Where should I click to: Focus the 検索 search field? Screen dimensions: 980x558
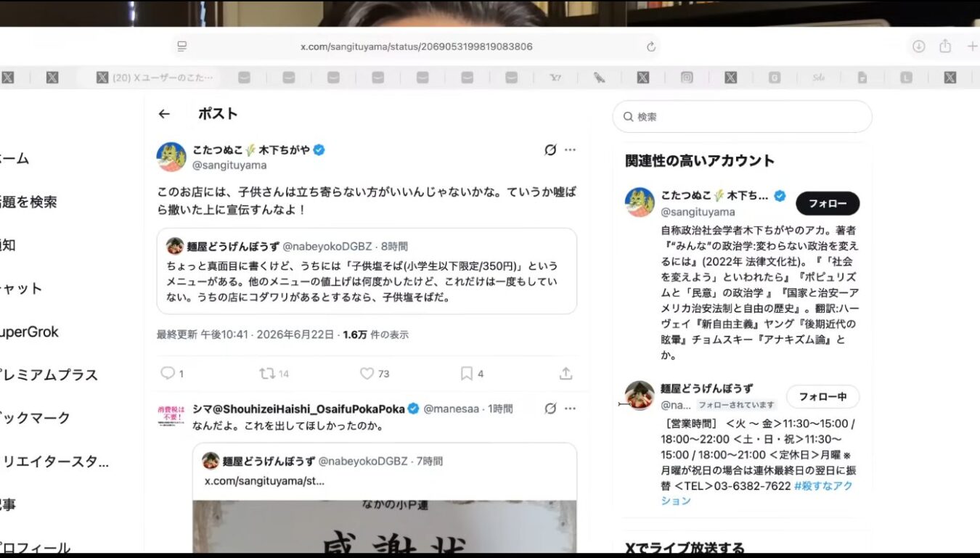(742, 117)
